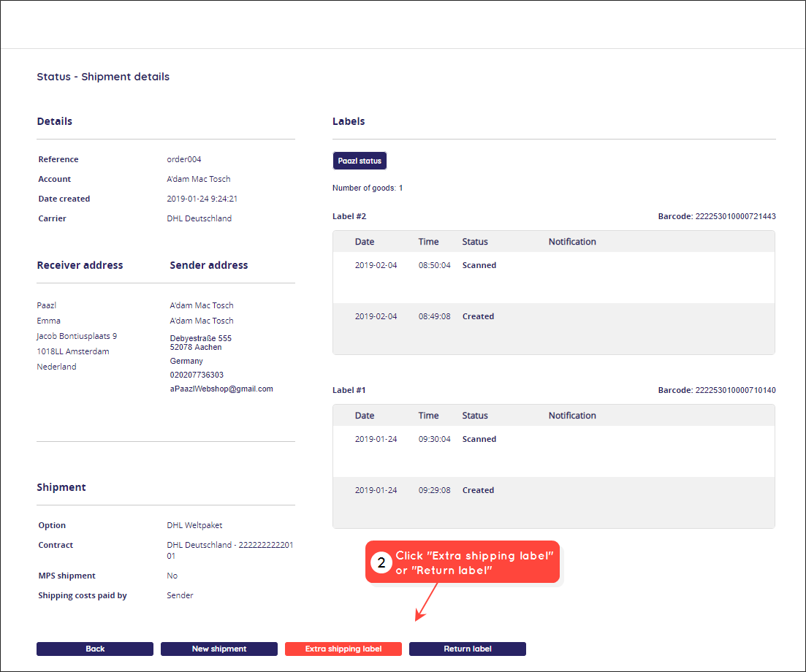Click the step 2 circle badge
Screen dimensions: 806x672
pyautogui.click(x=381, y=562)
